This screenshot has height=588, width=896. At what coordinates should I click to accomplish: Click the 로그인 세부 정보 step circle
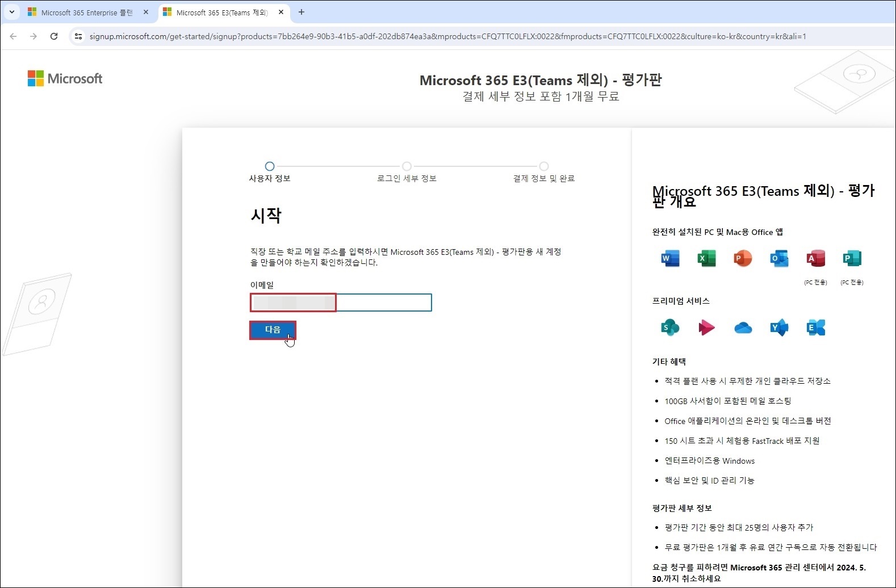(x=407, y=166)
